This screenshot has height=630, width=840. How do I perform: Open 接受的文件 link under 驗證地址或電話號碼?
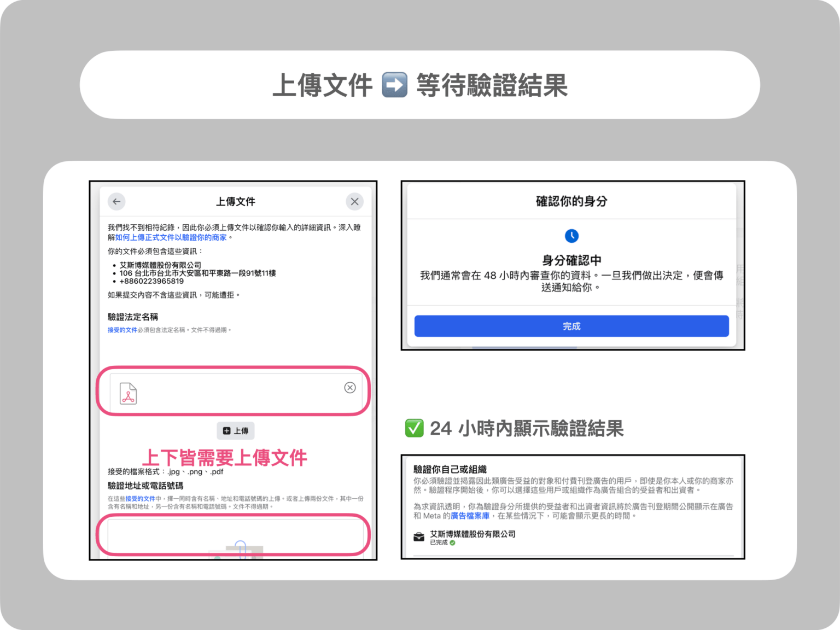140,498
